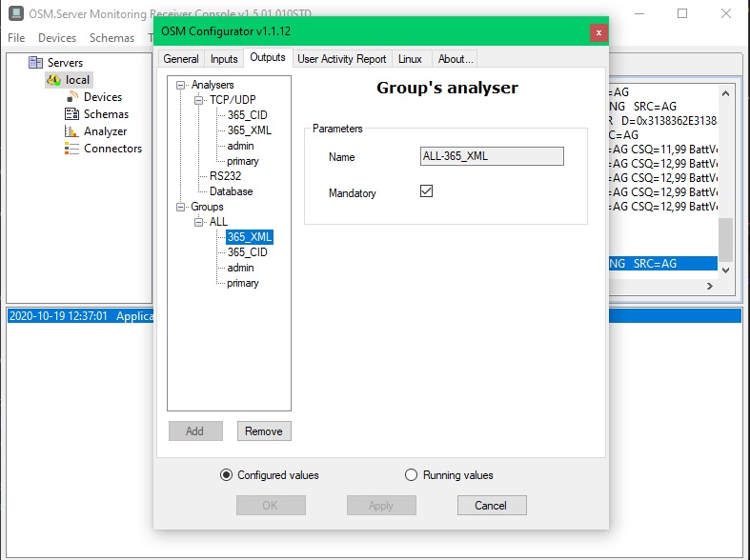Viewport: 750px width, 560px height.
Task: Switch to the Inputs tab
Action: [x=224, y=59]
